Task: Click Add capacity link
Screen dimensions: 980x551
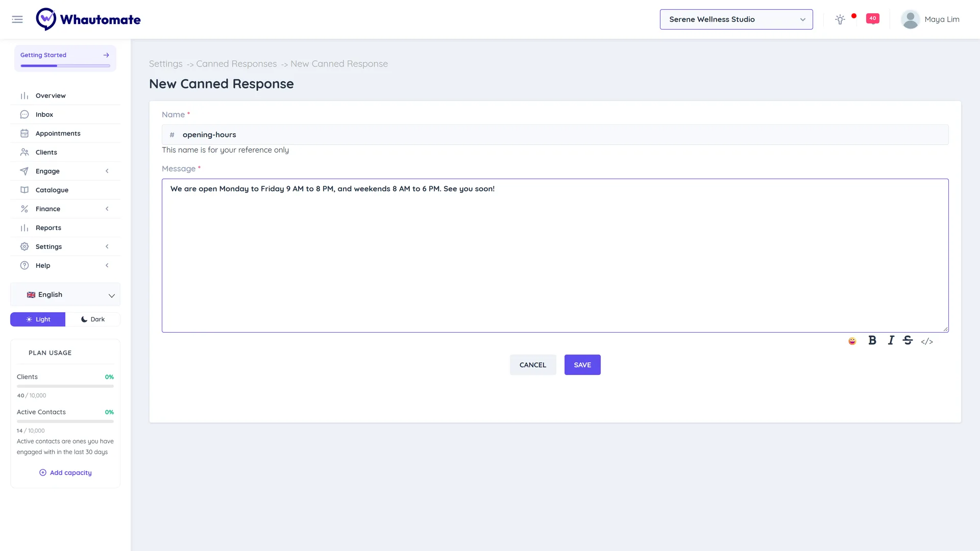Action: pyautogui.click(x=65, y=473)
